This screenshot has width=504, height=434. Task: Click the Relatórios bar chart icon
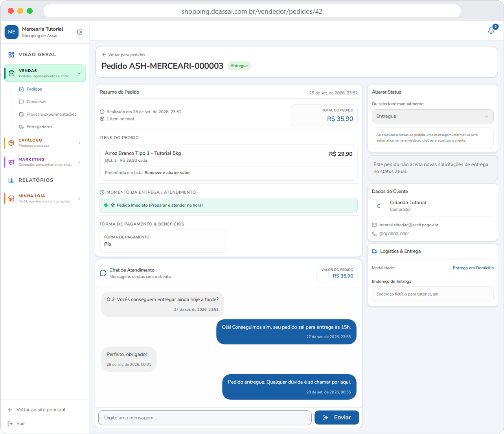pos(11,180)
